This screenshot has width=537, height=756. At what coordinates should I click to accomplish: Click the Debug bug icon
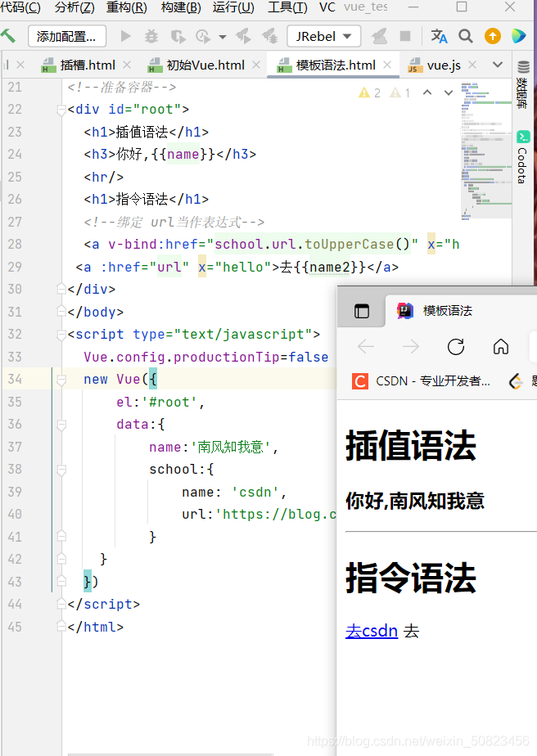point(151,36)
